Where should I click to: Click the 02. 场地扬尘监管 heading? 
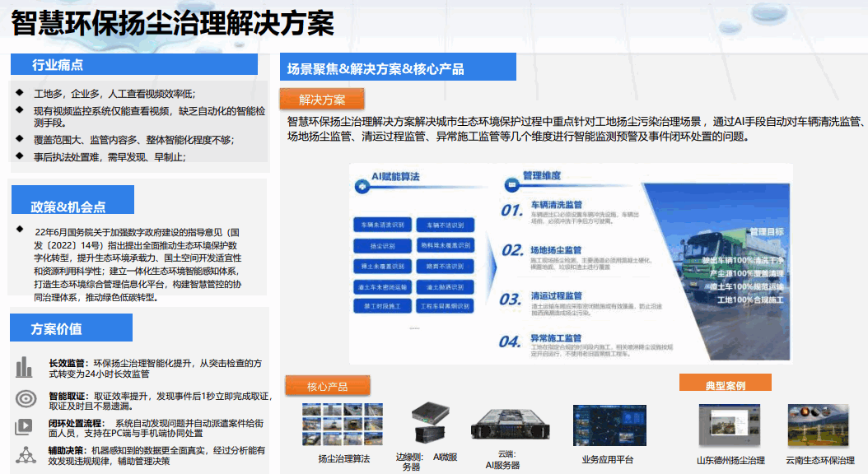point(555,249)
